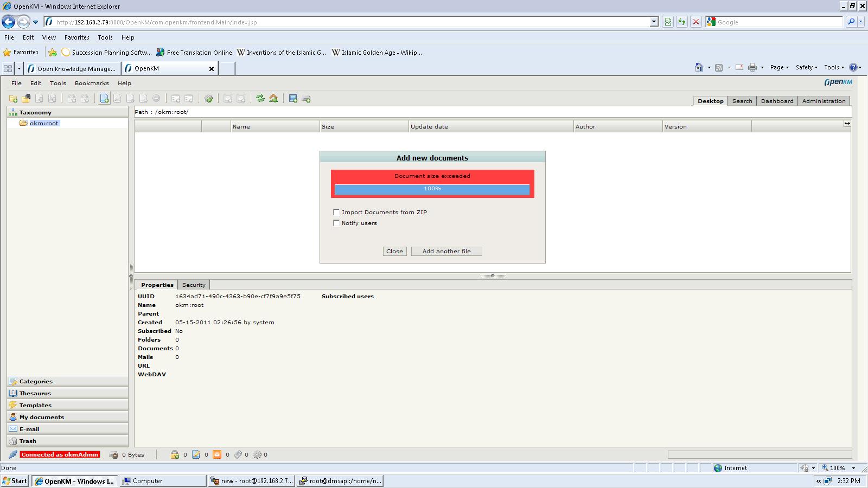Click the scanner upload toolbar icon
This screenshot has height=488, width=868.
click(x=306, y=99)
